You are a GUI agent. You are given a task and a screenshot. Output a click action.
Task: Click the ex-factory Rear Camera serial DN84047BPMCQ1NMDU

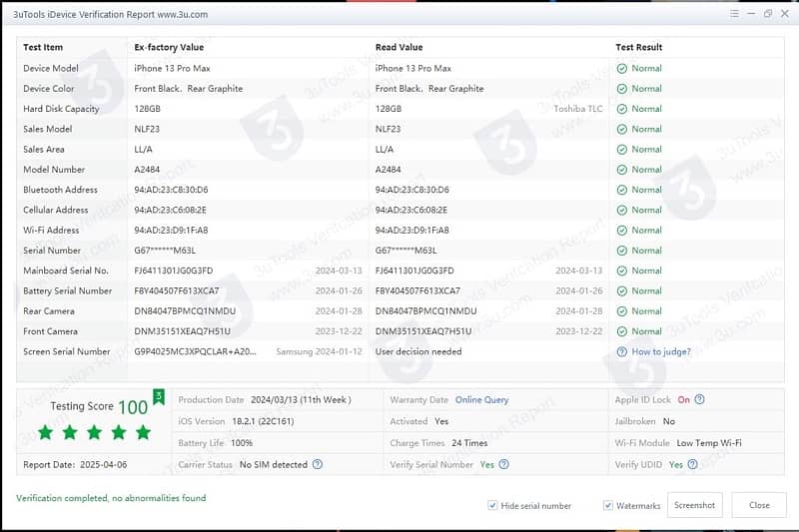[185, 311]
